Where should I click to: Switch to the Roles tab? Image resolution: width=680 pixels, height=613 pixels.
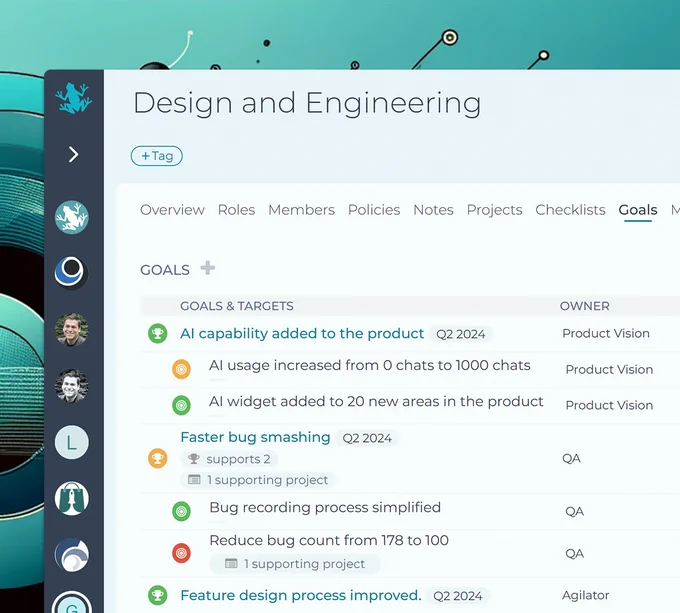pos(236,210)
